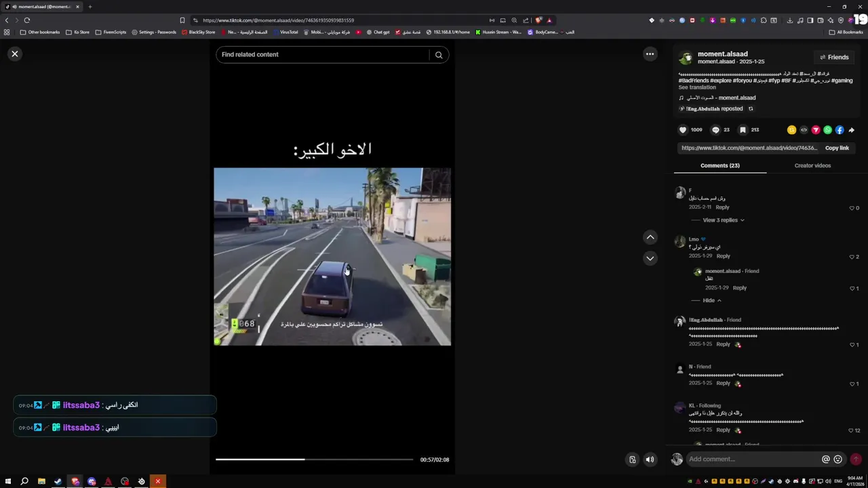Viewport: 868px width, 488px height.
Task: Open the emoji picker icon
Action: (837, 459)
